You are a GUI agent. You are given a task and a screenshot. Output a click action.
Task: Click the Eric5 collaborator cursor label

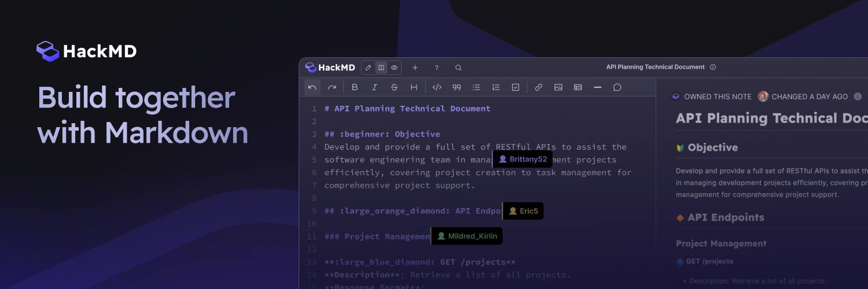[523, 211]
